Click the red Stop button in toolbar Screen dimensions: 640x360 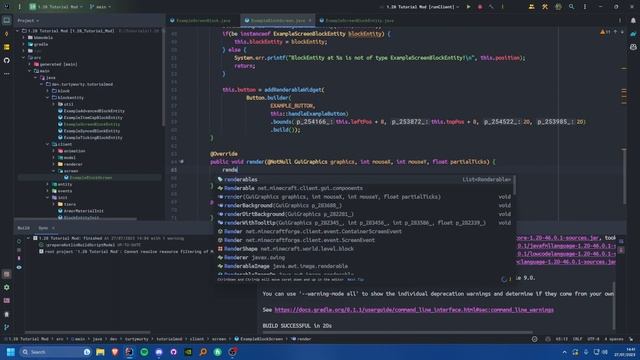pyautogui.click(x=480, y=7)
